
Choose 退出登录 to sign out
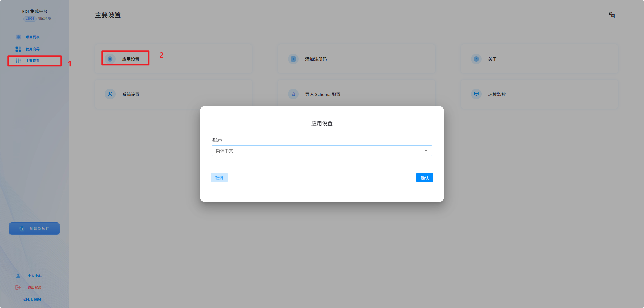[x=34, y=287]
